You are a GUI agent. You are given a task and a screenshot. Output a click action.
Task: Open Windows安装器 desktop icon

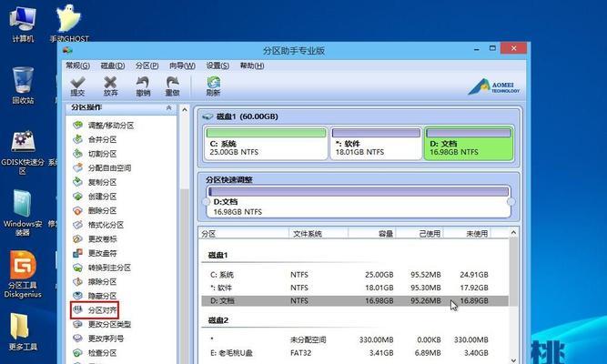pos(23,213)
